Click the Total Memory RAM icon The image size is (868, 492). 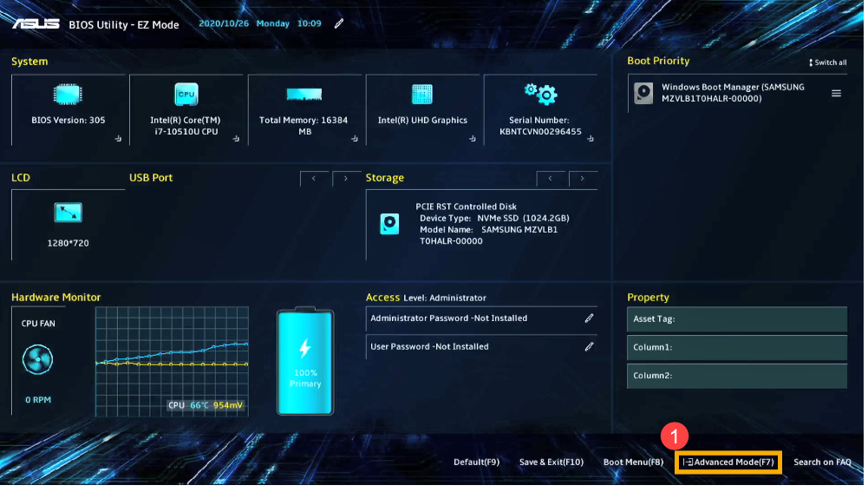tap(305, 95)
